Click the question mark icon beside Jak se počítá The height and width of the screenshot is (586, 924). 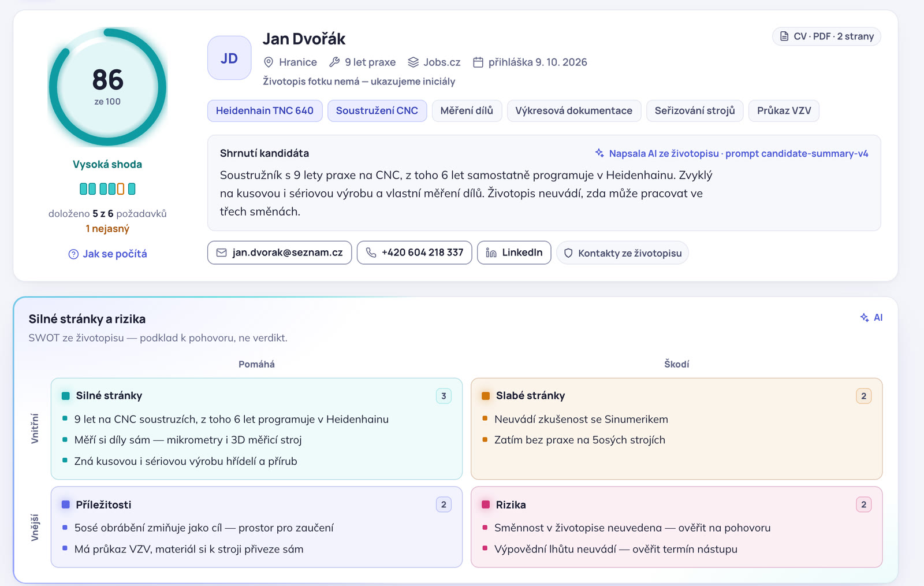[x=73, y=254]
